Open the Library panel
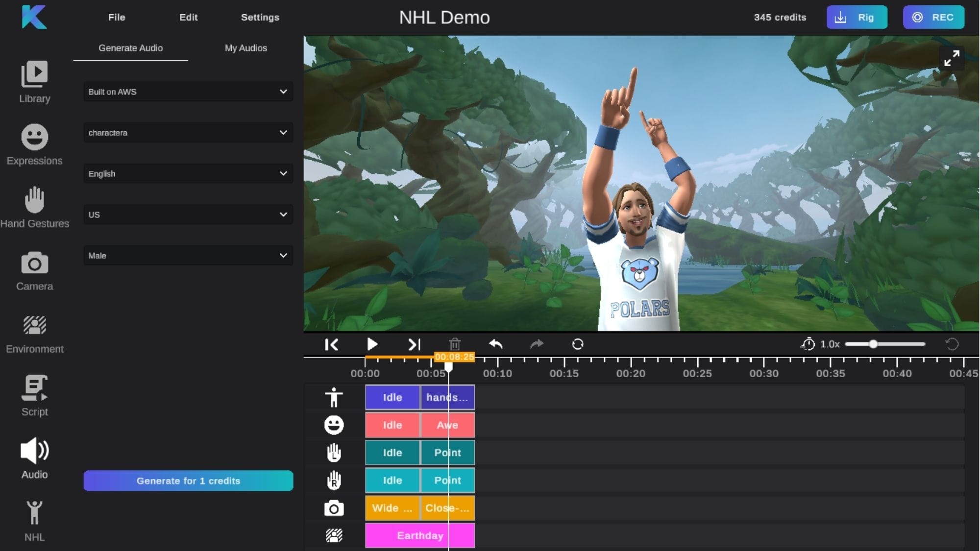The width and height of the screenshot is (980, 551). click(x=34, y=81)
